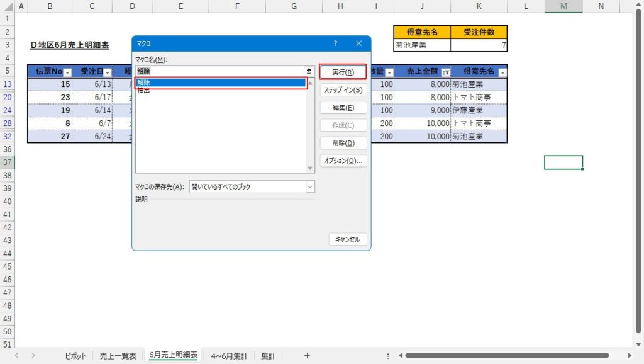This screenshot has height=364, width=644.
Task: Add a new sheet with the plus icon
Action: 307,356
